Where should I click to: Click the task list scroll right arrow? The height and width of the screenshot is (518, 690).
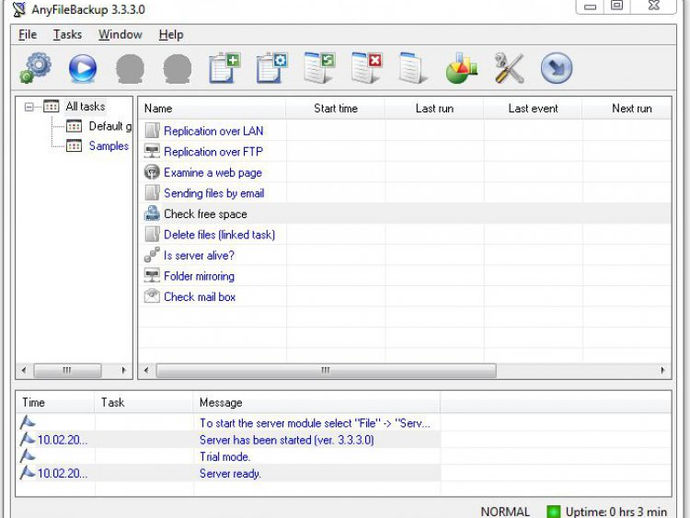click(663, 370)
